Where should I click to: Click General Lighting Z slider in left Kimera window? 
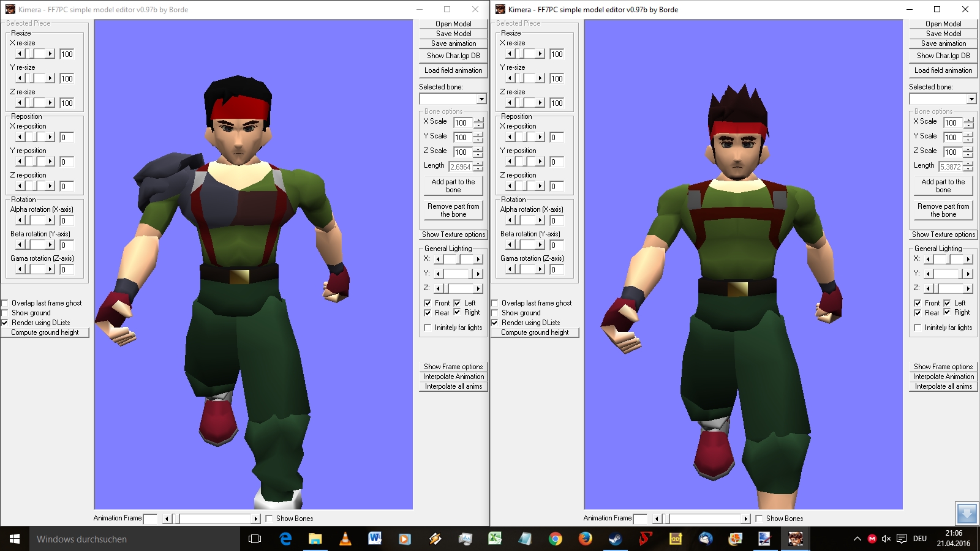(x=458, y=288)
